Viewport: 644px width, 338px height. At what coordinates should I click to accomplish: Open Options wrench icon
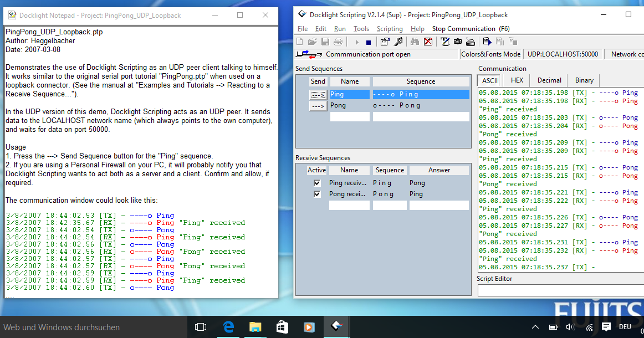pos(398,42)
